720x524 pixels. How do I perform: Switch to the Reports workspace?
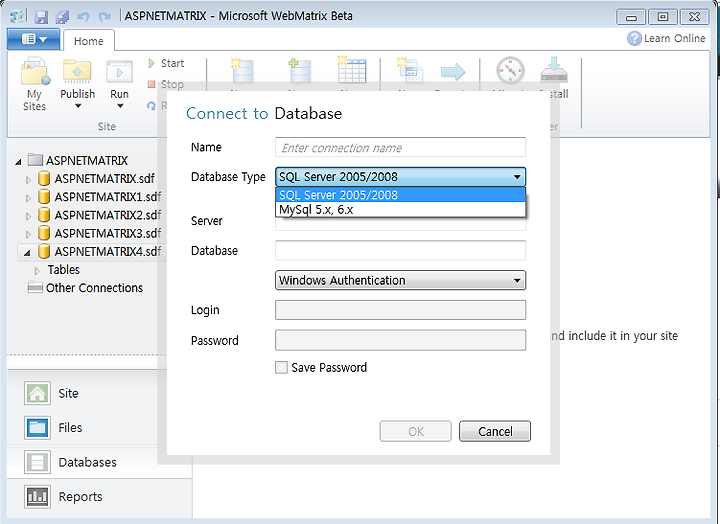tap(80, 497)
